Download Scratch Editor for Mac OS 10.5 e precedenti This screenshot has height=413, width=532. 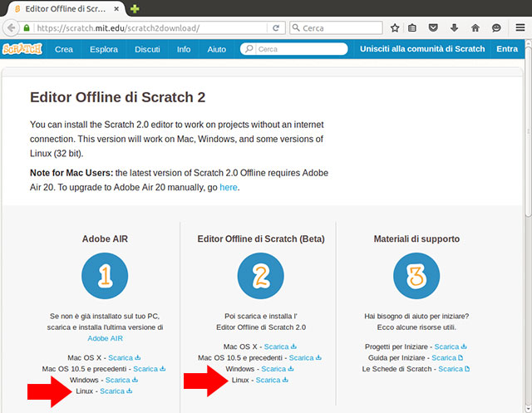[305, 357]
